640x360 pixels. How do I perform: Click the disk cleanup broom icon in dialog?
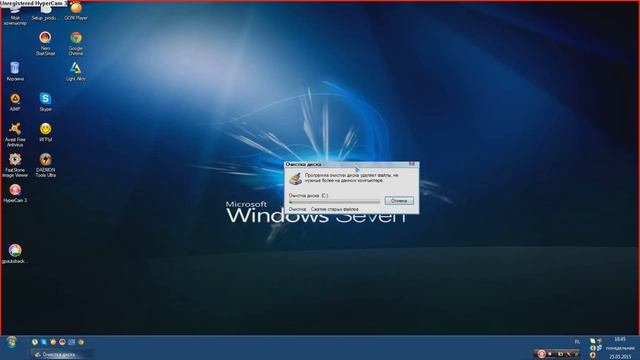point(295,178)
